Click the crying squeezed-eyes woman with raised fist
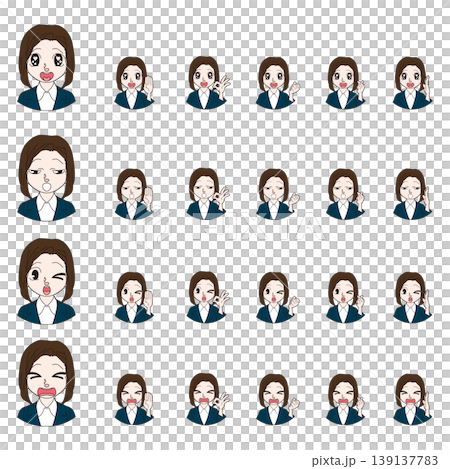This screenshot has width=450, height=469. [278, 399]
